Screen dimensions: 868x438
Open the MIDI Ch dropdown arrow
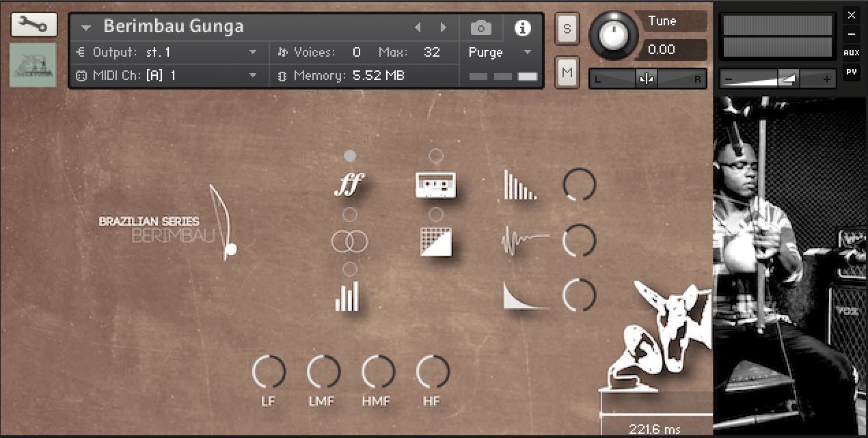pos(253,76)
